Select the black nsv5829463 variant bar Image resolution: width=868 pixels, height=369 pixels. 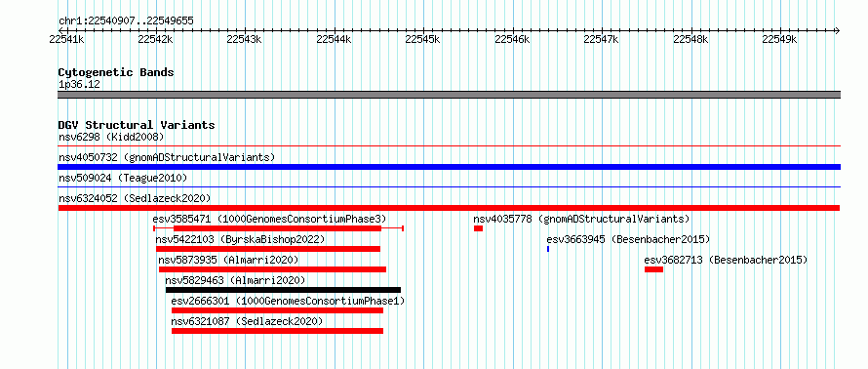pyautogui.click(x=283, y=290)
